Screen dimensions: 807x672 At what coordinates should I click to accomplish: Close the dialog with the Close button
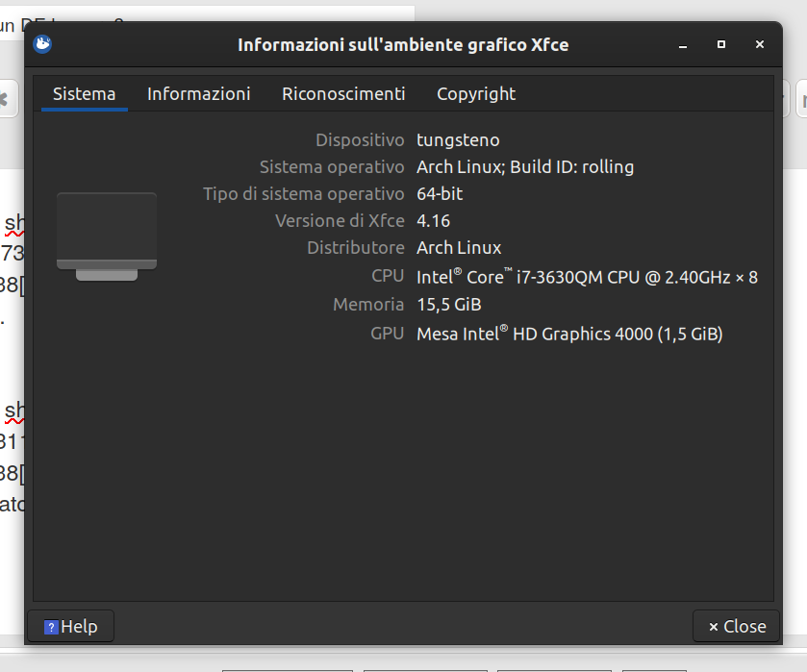737,626
